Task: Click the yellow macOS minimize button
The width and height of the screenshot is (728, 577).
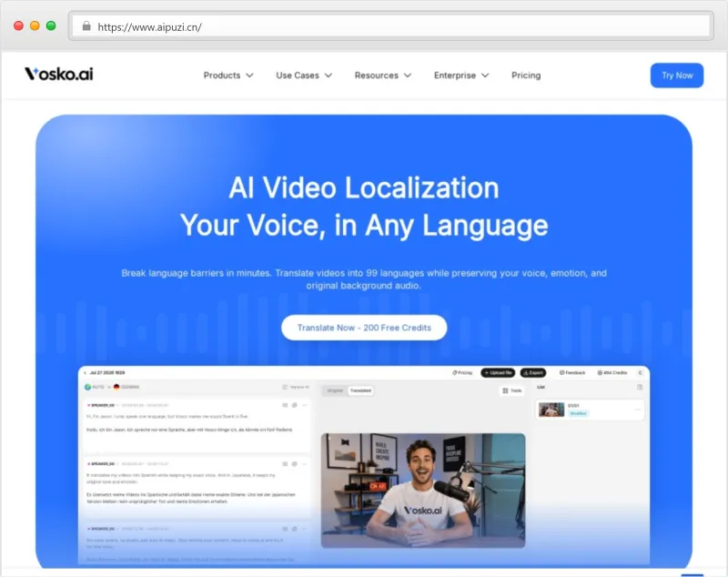Action: pos(35,26)
